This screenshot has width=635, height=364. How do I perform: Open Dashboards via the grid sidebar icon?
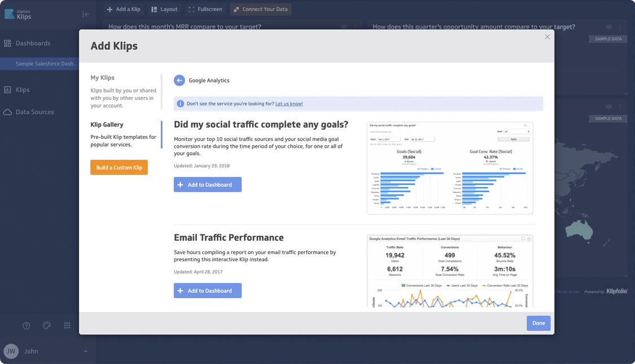(8, 43)
